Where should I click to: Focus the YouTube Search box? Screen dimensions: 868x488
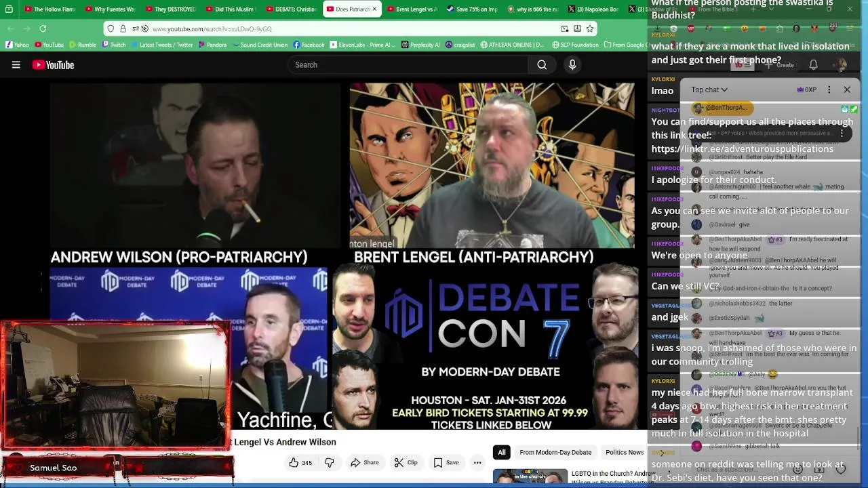[408, 65]
